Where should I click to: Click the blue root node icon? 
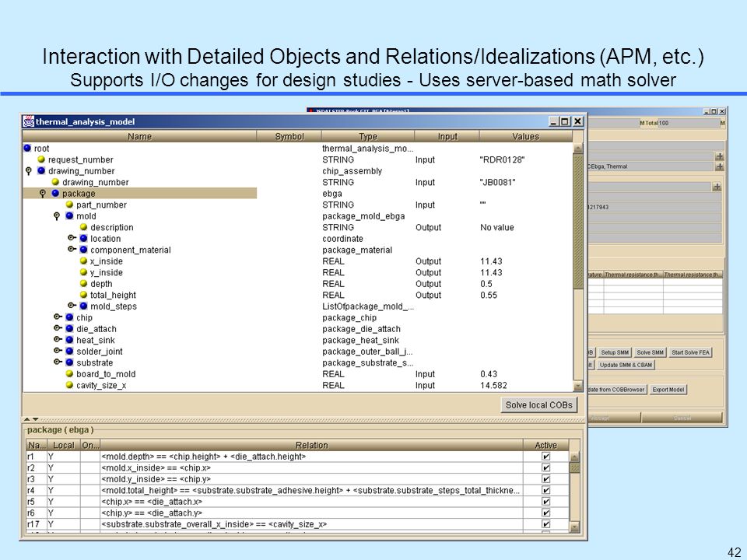(x=28, y=148)
